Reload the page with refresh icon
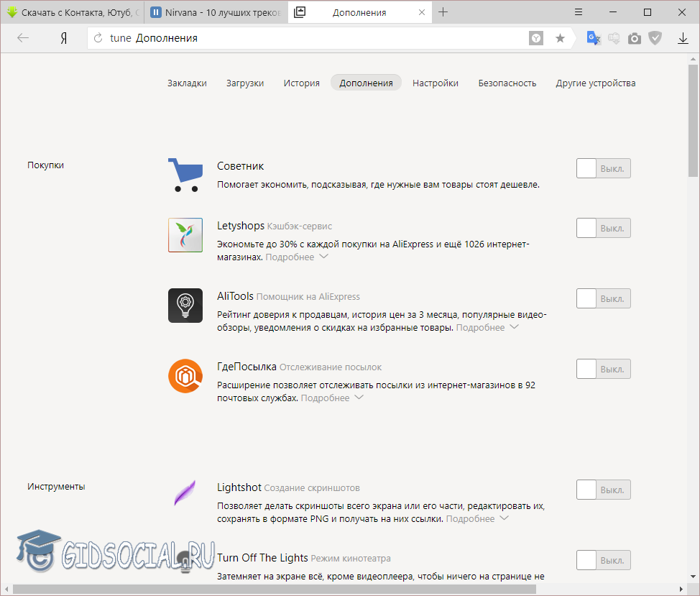This screenshot has width=700, height=596. (x=98, y=38)
